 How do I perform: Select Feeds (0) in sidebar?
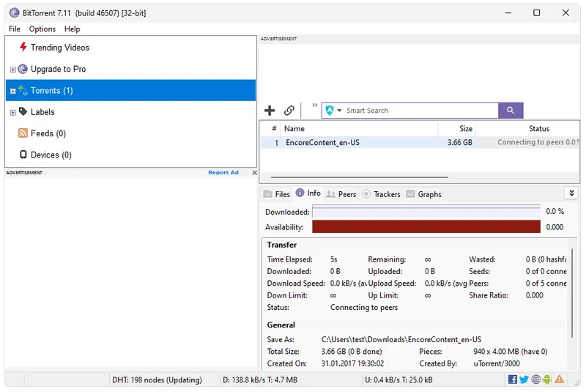pos(48,133)
